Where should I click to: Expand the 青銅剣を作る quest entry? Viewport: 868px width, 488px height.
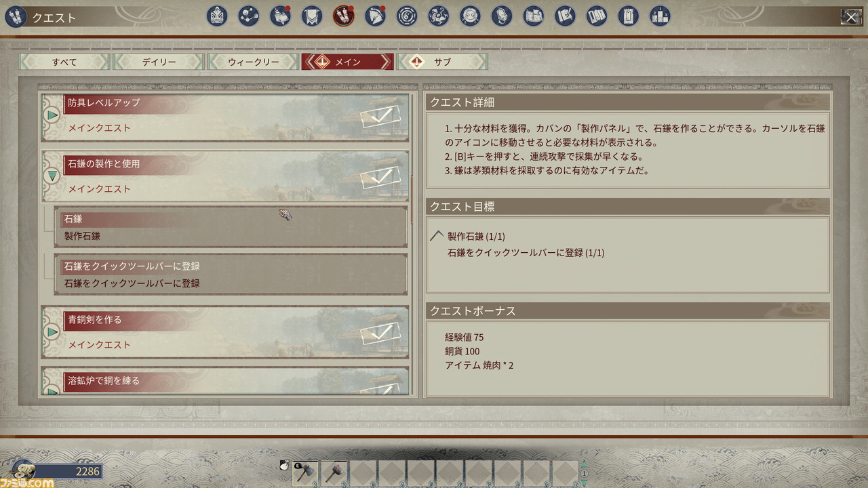[52, 332]
